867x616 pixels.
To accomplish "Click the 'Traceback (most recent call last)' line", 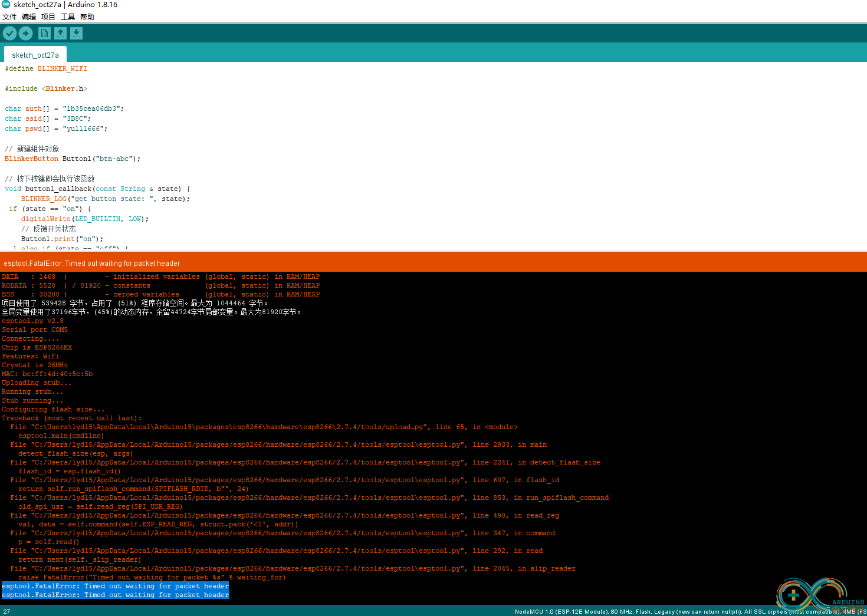I will [72, 418].
